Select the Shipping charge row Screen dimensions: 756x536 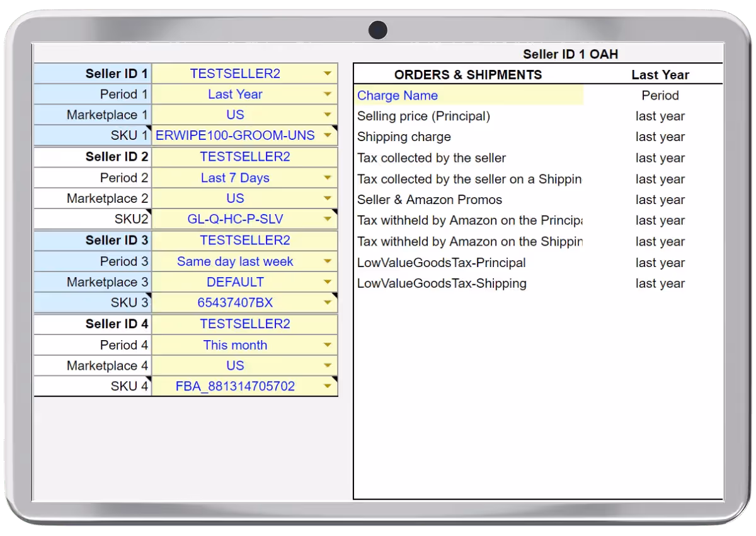539,137
